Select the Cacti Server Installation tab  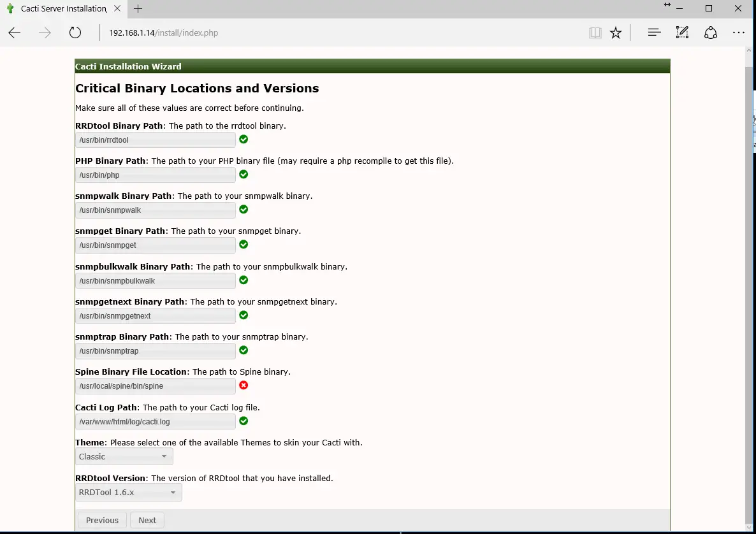tap(64, 9)
